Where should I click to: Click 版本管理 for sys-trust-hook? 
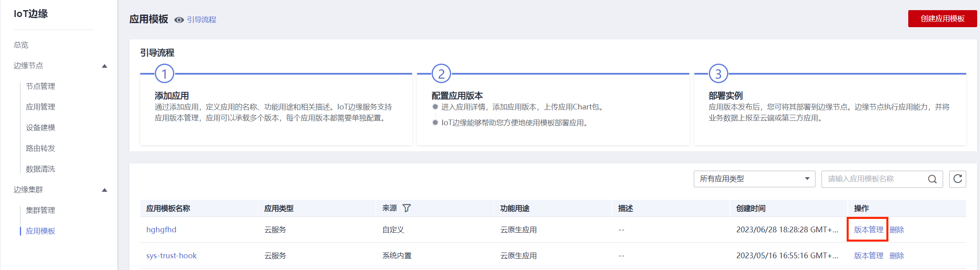pyautogui.click(x=869, y=255)
